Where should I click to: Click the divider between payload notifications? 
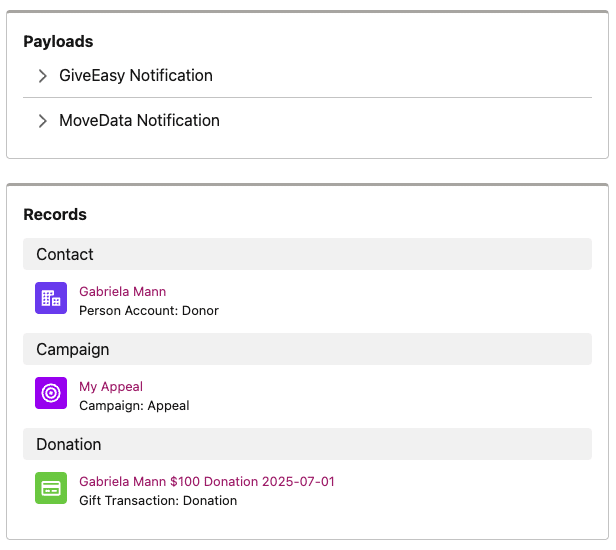click(x=307, y=97)
